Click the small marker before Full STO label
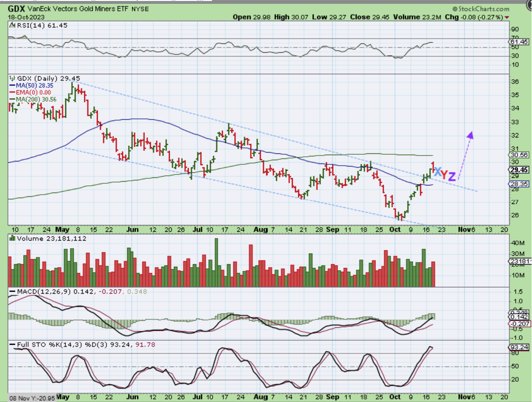Screen dimensions: 532x402 [x=12, y=345]
